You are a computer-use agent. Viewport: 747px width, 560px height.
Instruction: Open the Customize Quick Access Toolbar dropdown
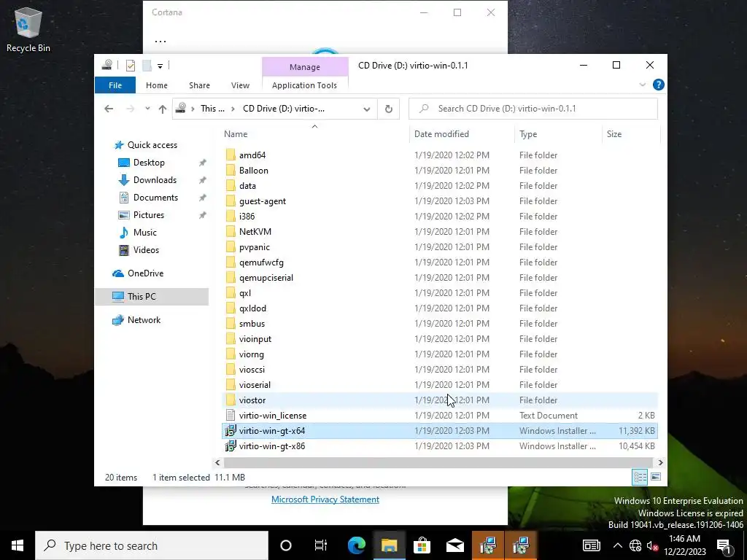[x=160, y=66]
